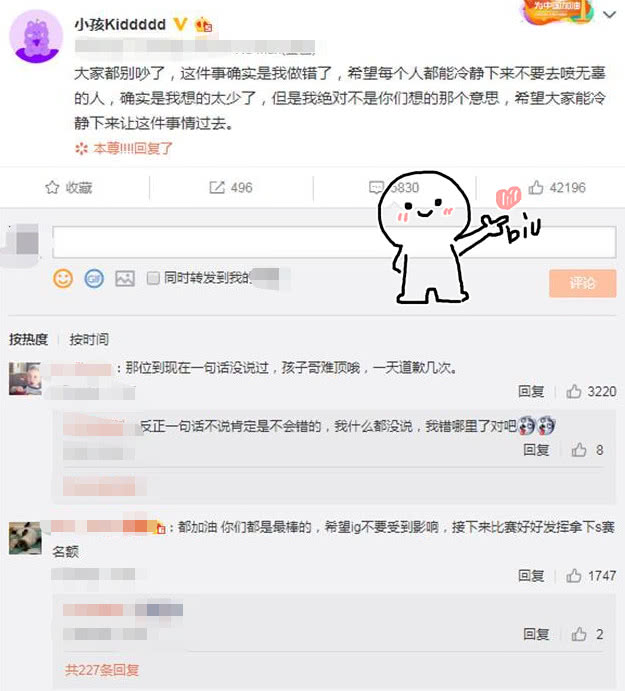
Task: Thumbs-up the sub-reply showing 8 likes
Action: [x=579, y=450]
